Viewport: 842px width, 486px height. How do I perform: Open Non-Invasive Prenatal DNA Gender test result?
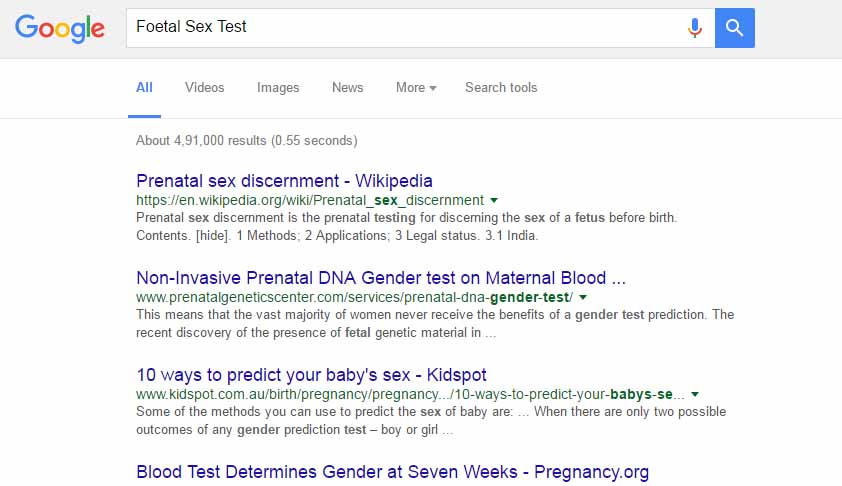pyautogui.click(x=381, y=278)
